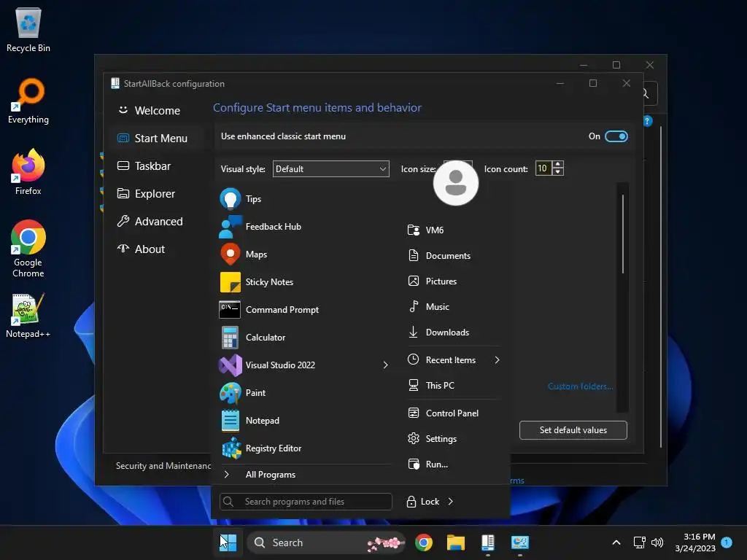Open clock and date panel
This screenshot has height=560, width=747.
tap(695, 542)
